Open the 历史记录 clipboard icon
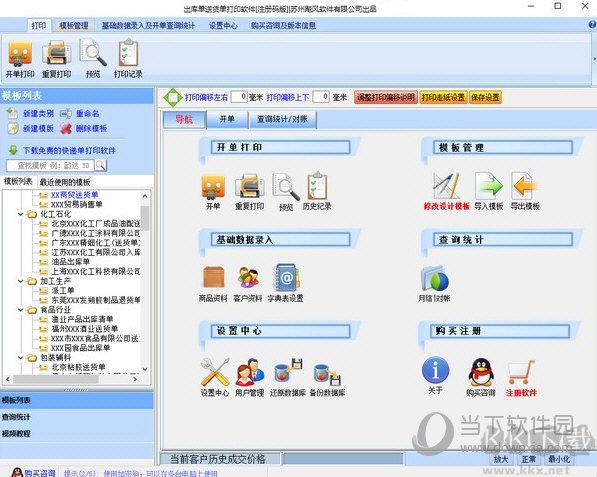 (318, 186)
